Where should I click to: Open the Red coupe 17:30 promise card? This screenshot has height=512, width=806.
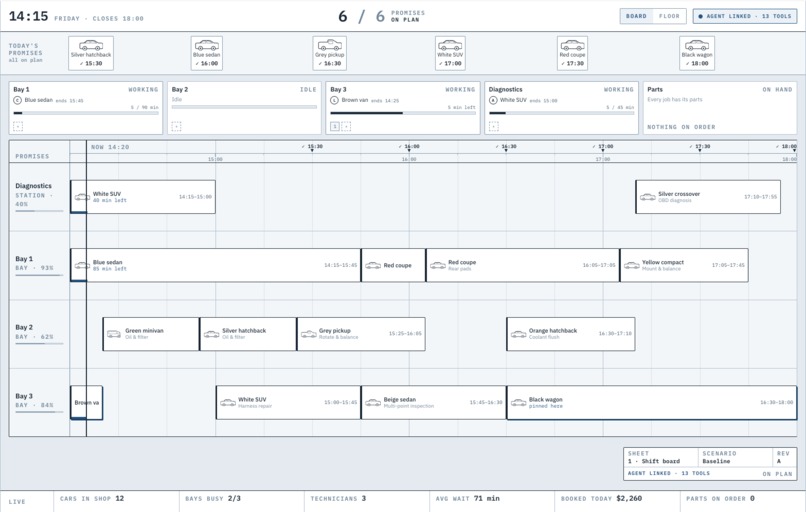pyautogui.click(x=572, y=53)
